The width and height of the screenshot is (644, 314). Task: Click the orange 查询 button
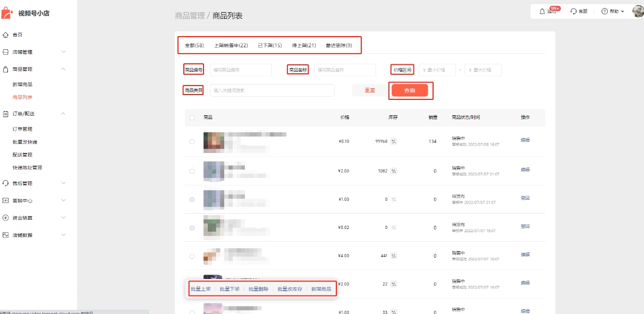click(x=410, y=91)
